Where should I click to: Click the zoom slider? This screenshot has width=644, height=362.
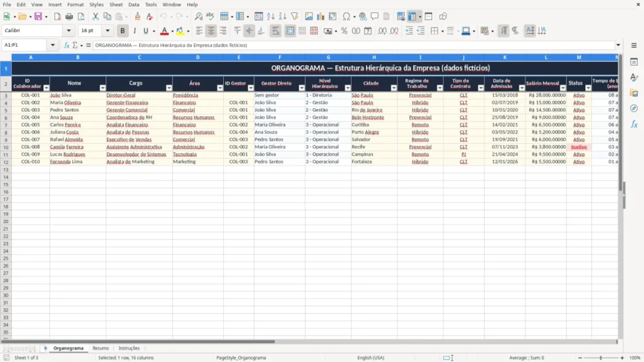(601, 358)
